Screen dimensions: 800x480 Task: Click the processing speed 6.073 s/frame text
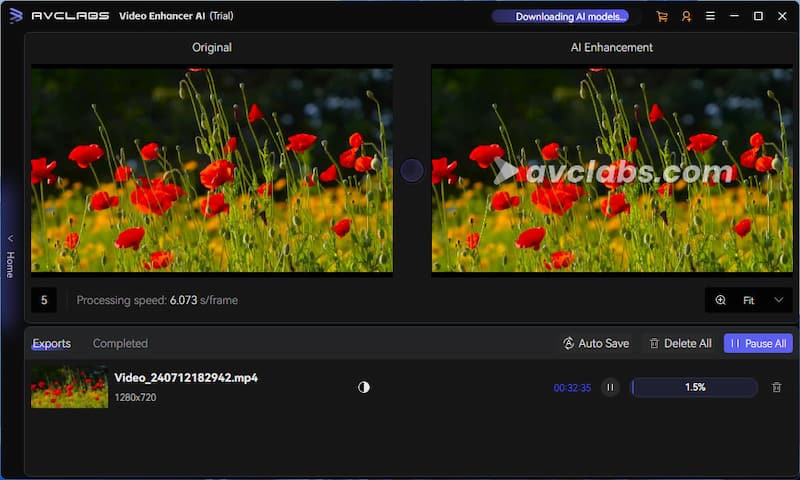[x=157, y=300]
